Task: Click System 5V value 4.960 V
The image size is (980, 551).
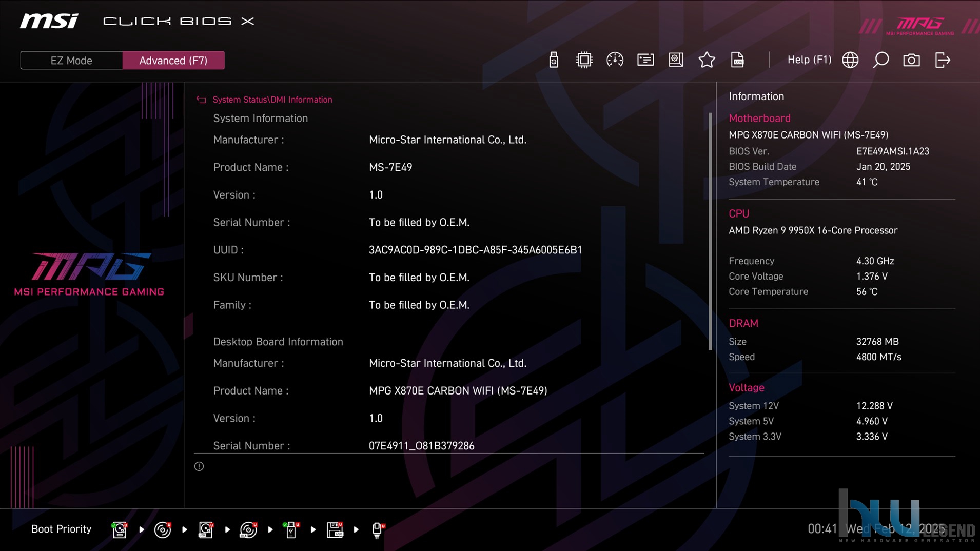Action: point(872,421)
